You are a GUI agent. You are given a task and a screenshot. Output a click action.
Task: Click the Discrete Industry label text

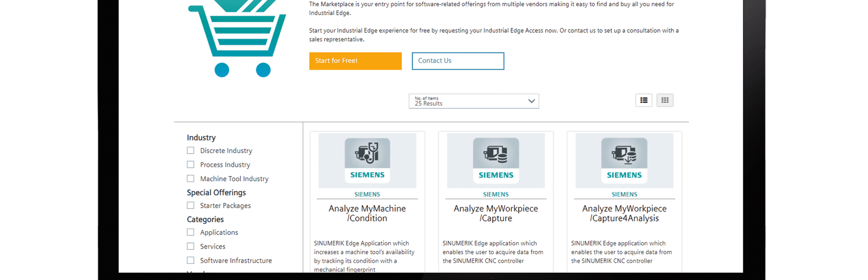click(226, 150)
